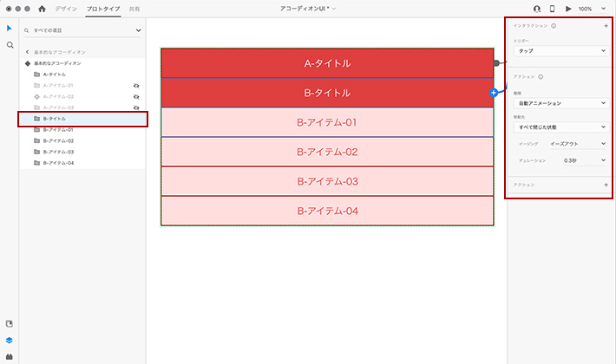The image size is (616, 364).
Task: Click the B-アイテム-01 row on canvas
Action: [327, 122]
